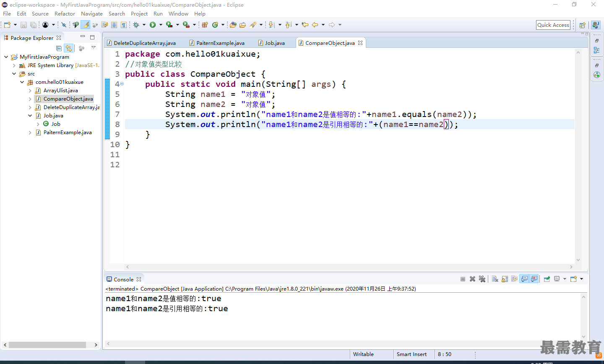Click the External Tools run icon
The height and width of the screenshot is (364, 604).
point(186,25)
